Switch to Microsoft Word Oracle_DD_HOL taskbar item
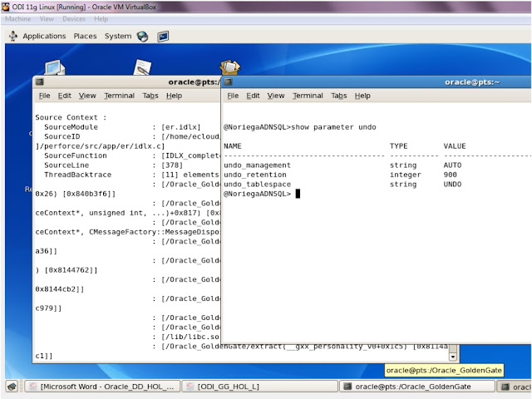The width and height of the screenshot is (532, 399). click(x=101, y=387)
